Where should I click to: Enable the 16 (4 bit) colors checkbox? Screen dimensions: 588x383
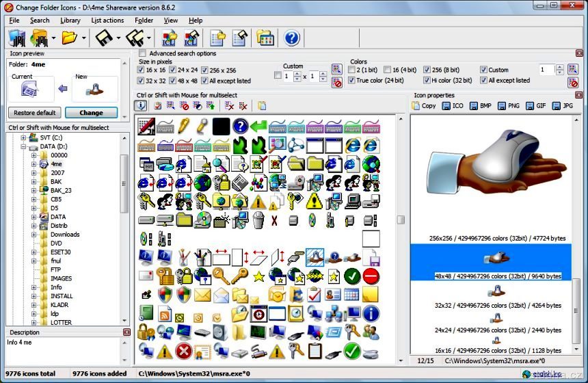coord(388,70)
